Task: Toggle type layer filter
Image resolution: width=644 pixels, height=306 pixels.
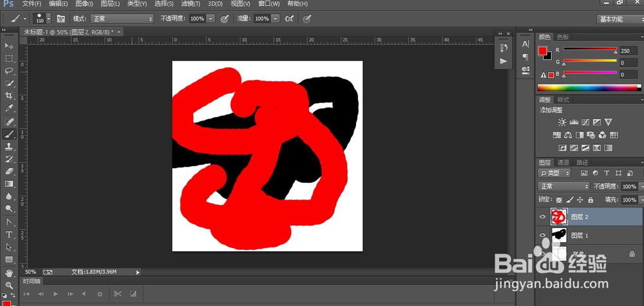Action: [x=607, y=173]
